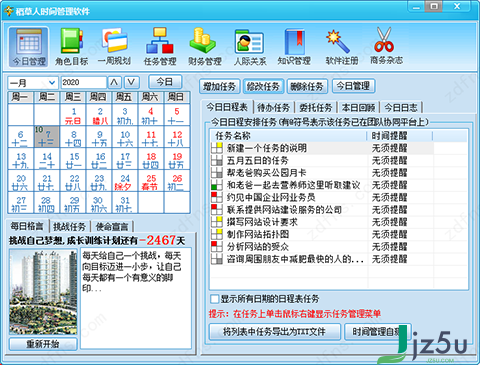Open the month dropdown showing 一月
The width and height of the screenshot is (480, 365).
pyautogui.click(x=32, y=82)
